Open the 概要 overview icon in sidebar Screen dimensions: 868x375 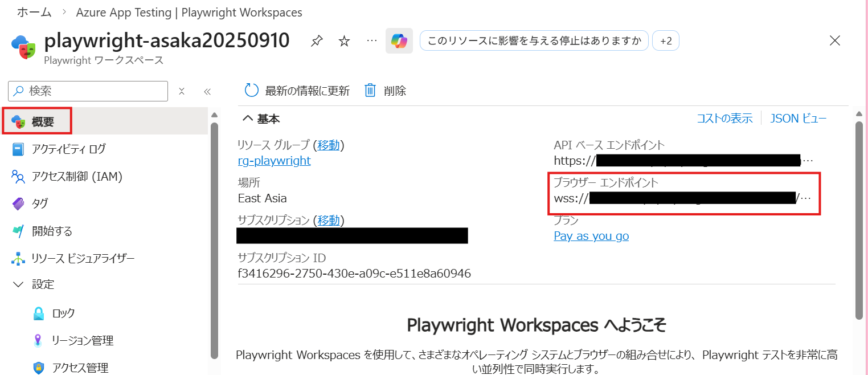[x=19, y=122]
